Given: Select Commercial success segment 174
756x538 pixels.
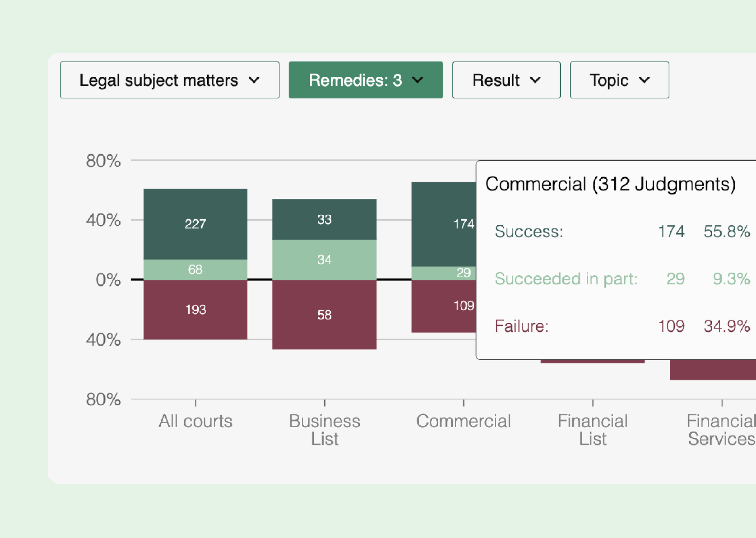Looking at the screenshot, I should (x=444, y=224).
